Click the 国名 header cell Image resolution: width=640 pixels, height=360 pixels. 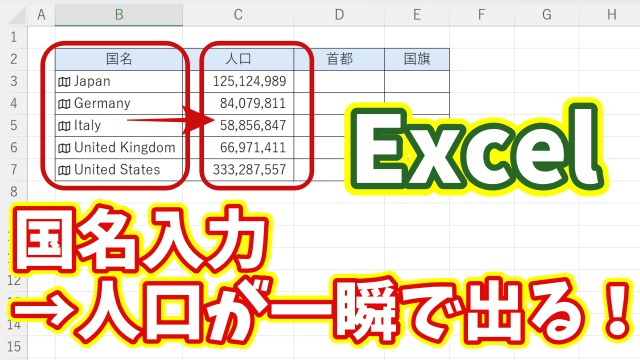119,59
